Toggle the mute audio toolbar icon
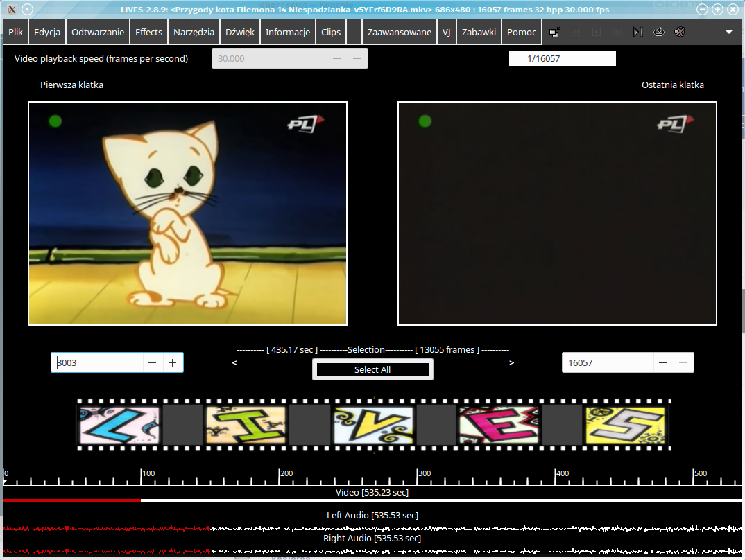This screenshot has height=560, width=745. tap(680, 32)
